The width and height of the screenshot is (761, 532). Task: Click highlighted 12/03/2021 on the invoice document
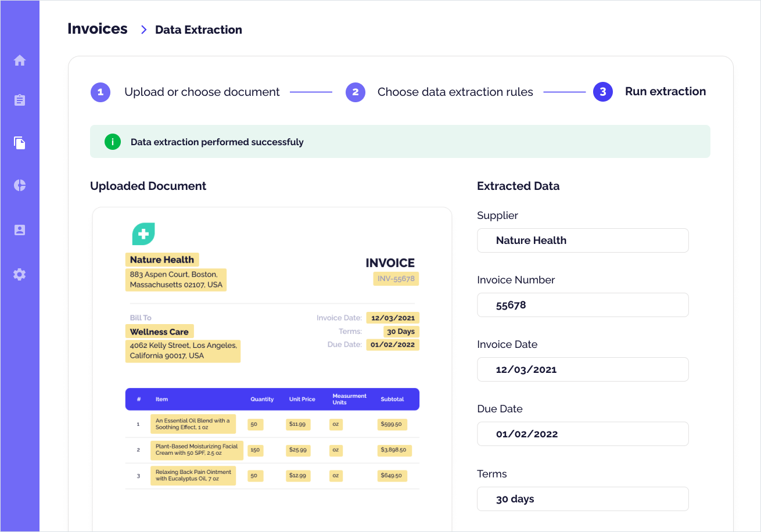[x=393, y=318]
